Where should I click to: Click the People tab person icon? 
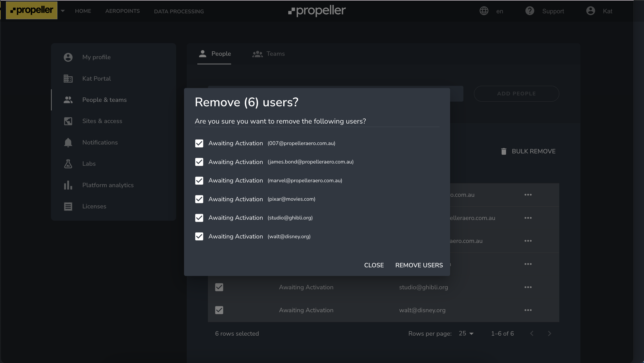[203, 54]
